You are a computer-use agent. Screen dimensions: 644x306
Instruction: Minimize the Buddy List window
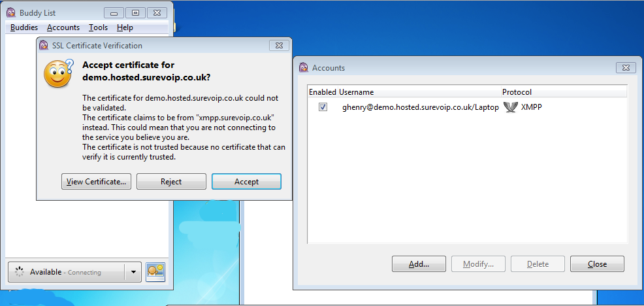coord(114,13)
